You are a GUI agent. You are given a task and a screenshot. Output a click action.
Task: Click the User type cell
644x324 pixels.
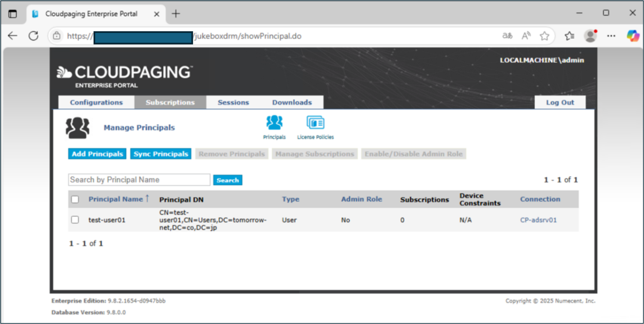[x=289, y=220]
